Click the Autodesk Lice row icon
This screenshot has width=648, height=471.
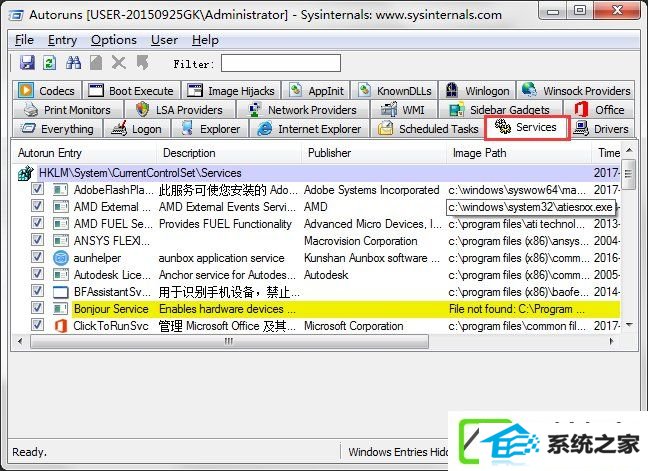tap(61, 275)
